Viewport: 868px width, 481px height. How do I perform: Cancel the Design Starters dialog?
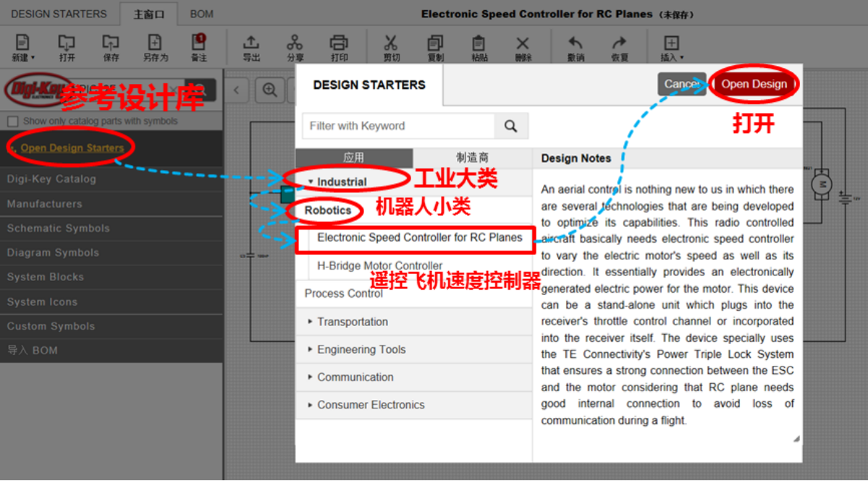(681, 84)
